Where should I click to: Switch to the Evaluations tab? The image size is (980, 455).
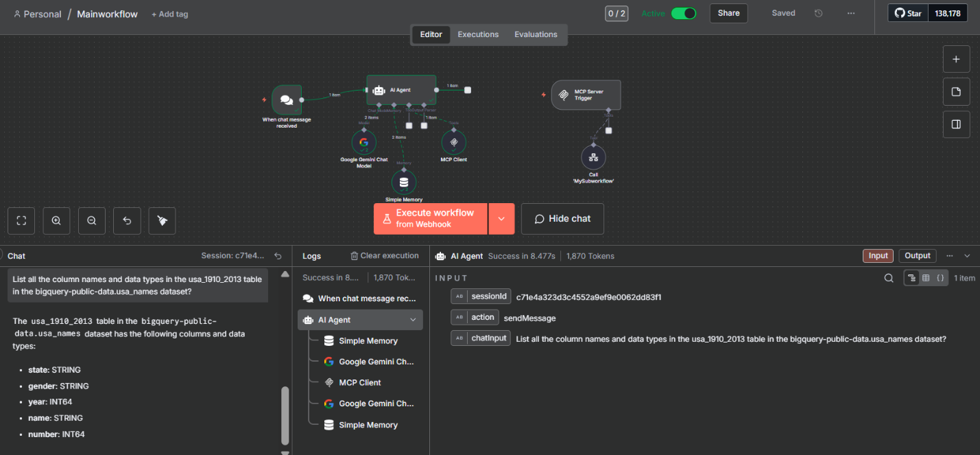(536, 34)
